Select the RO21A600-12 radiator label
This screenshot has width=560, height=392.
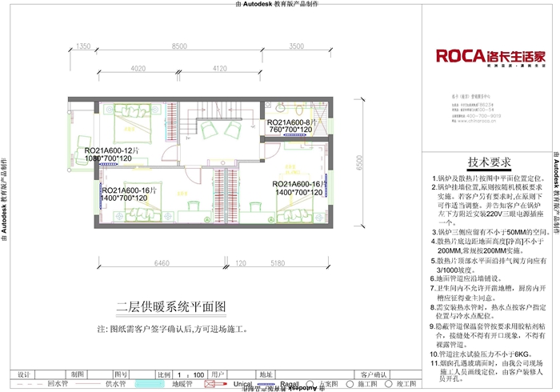click(x=112, y=150)
